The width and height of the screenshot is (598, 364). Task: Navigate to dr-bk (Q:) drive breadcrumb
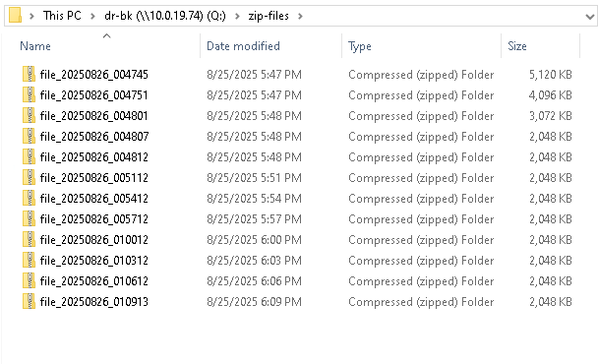(165, 16)
